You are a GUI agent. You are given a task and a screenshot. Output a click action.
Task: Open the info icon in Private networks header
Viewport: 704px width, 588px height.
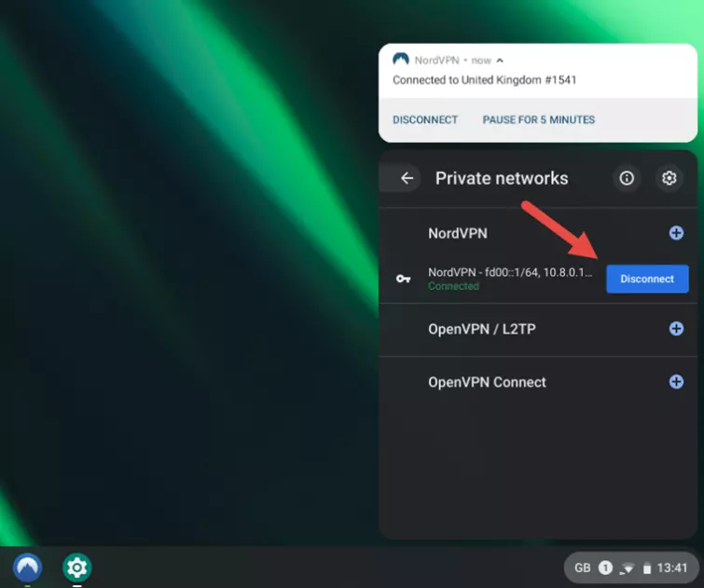tap(627, 178)
